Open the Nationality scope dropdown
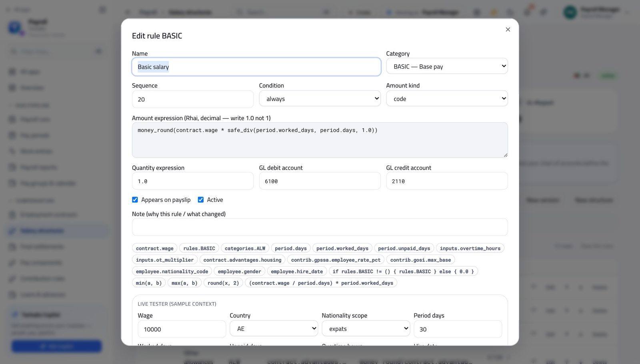 coord(366,329)
